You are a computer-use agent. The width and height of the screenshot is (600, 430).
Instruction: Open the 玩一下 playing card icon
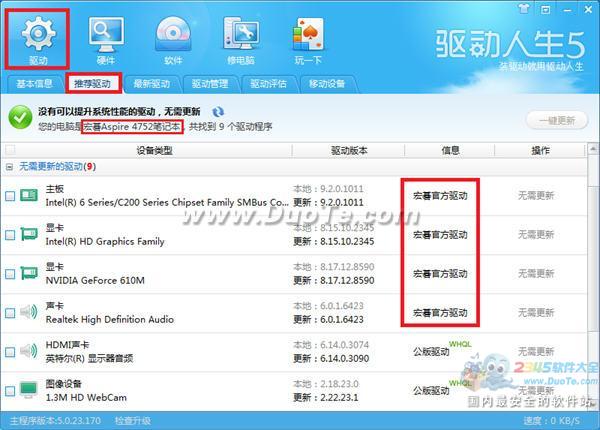(308, 39)
